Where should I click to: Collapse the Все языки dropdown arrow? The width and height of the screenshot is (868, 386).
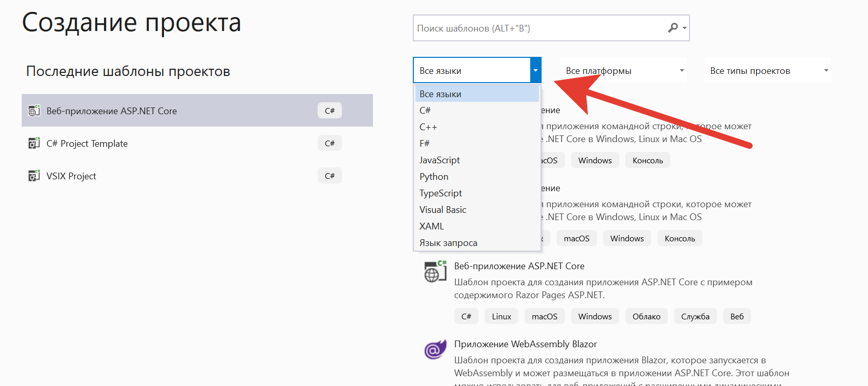[x=535, y=70]
